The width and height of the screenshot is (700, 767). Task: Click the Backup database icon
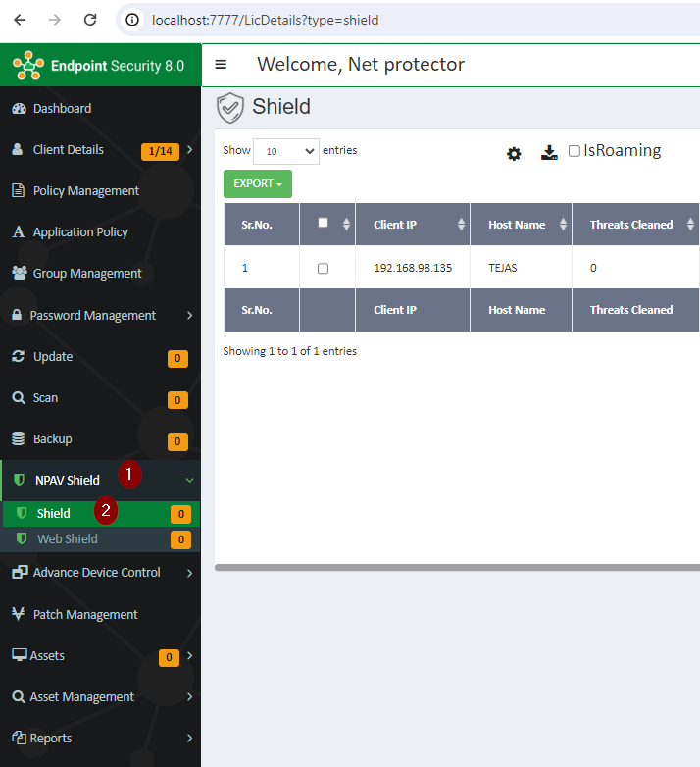pyautogui.click(x=18, y=438)
